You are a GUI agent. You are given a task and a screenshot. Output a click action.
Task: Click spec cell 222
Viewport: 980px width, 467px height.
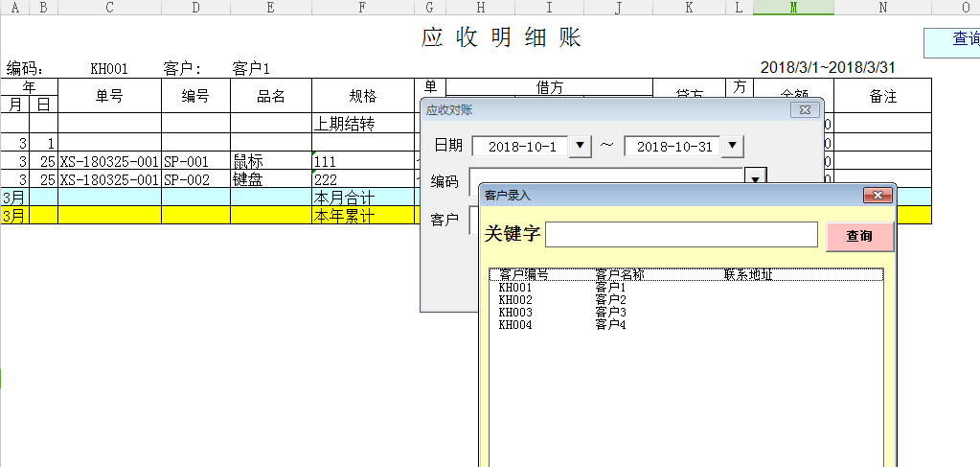point(362,179)
